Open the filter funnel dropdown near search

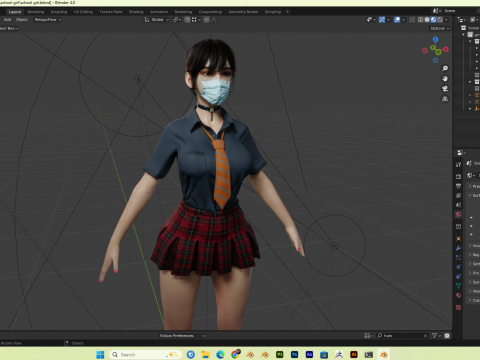click(436, 336)
